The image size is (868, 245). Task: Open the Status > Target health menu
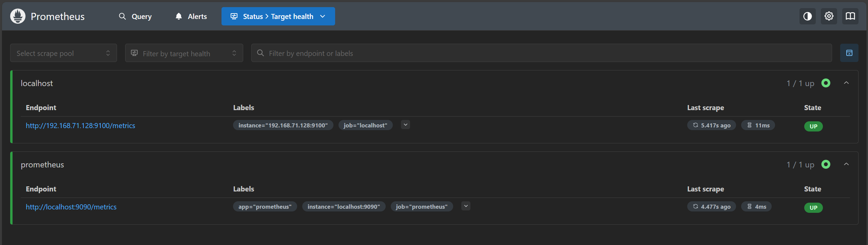coord(278,16)
